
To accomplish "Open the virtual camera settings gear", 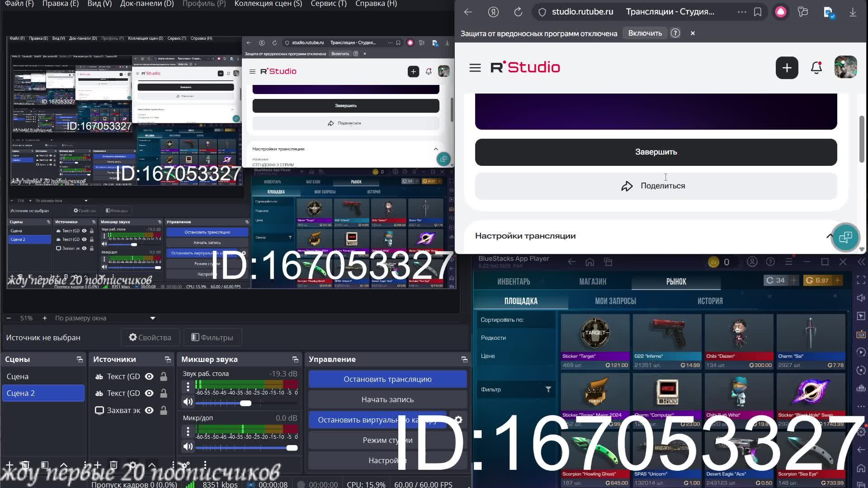I will pyautogui.click(x=458, y=420).
